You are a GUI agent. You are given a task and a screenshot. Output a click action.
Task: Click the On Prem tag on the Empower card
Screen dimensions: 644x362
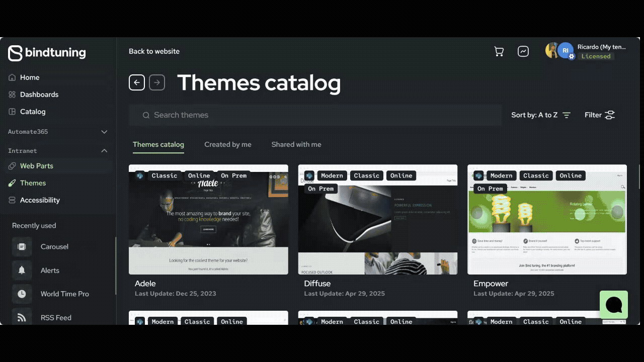(490, 189)
